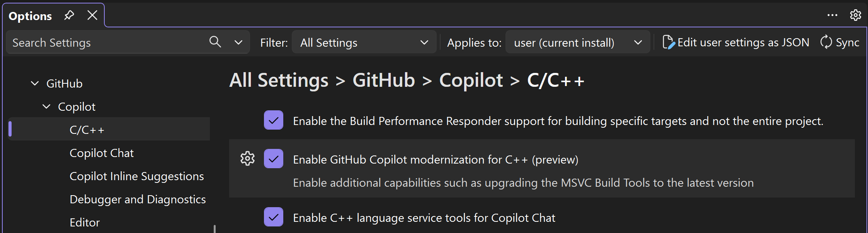The image size is (868, 233).
Task: Select Copilot Inline Suggestions in the sidebar
Action: click(136, 176)
